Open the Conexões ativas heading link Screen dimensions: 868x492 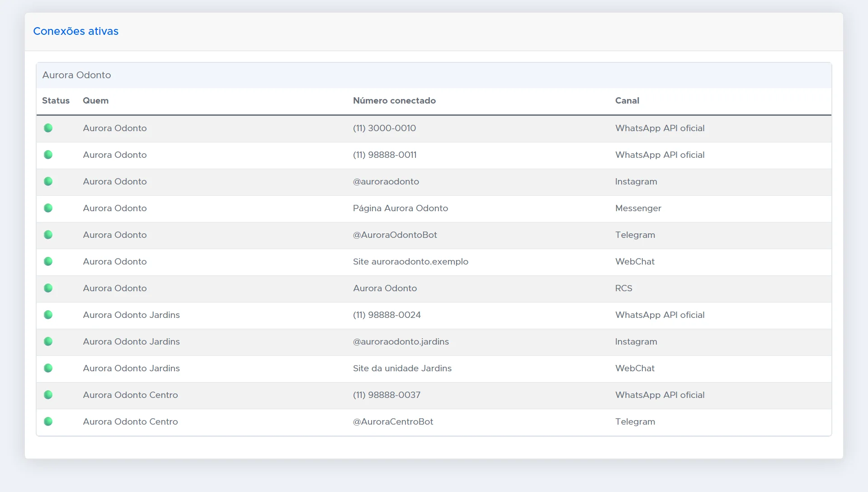pos(75,31)
